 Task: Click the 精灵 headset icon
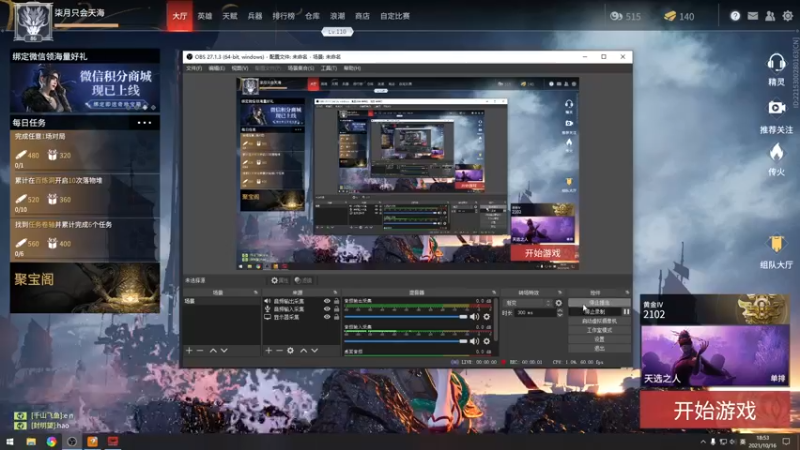(x=776, y=64)
